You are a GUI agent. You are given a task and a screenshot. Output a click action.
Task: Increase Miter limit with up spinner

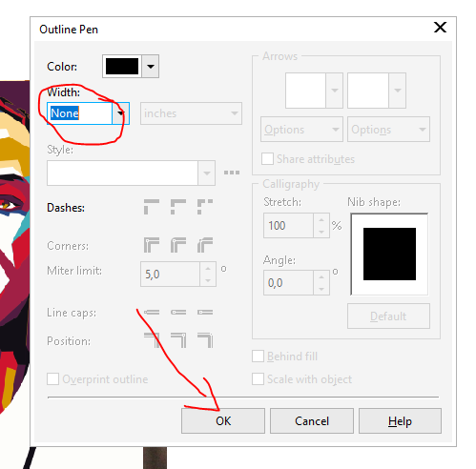208,269
